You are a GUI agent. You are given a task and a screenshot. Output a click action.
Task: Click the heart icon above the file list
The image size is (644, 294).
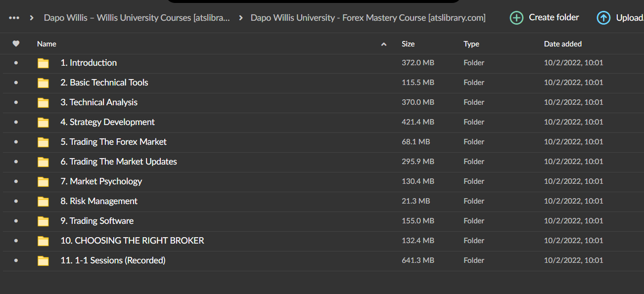pos(16,43)
